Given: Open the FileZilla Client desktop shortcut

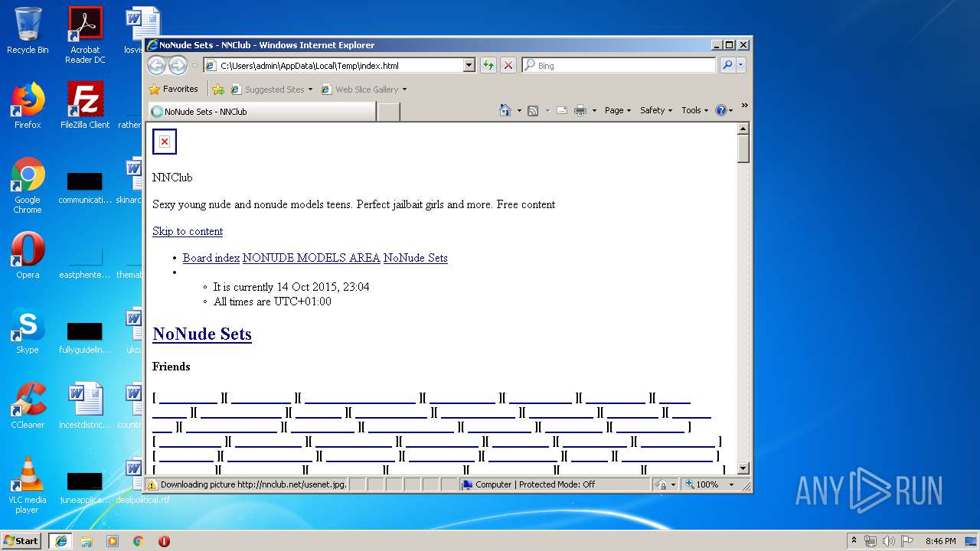Looking at the screenshot, I should point(85,106).
